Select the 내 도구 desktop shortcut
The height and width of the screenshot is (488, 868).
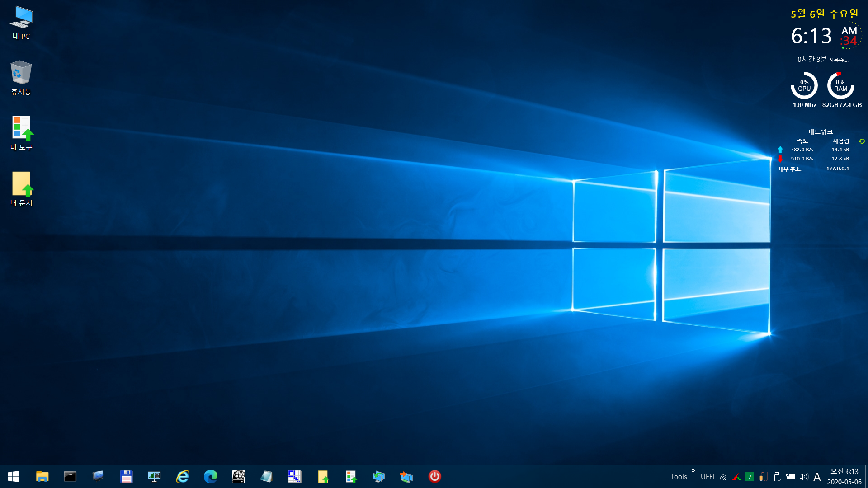21,133
